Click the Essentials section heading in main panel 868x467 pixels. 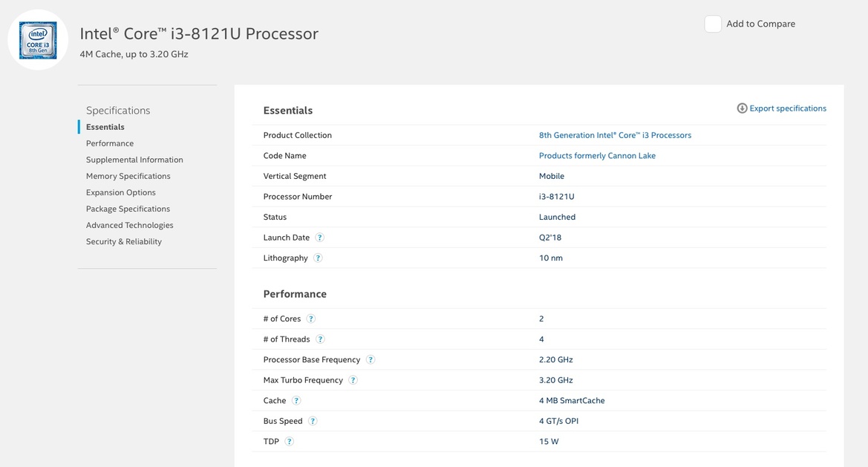tap(288, 110)
